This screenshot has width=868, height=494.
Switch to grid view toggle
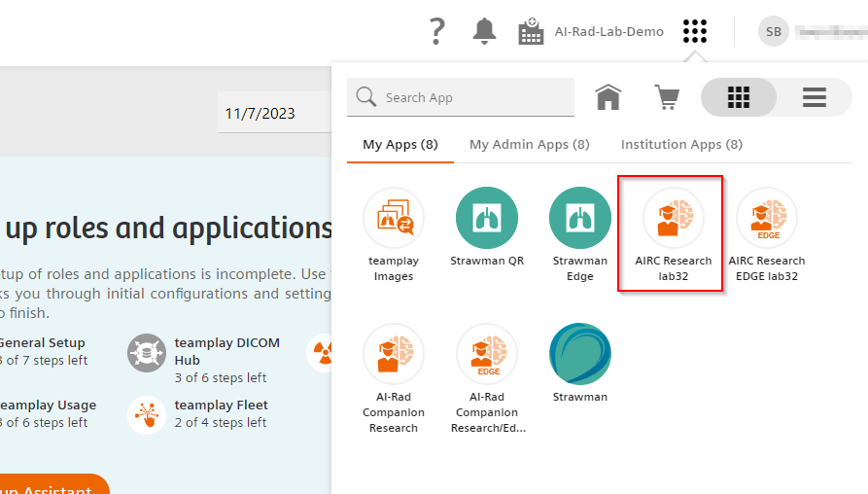click(739, 97)
